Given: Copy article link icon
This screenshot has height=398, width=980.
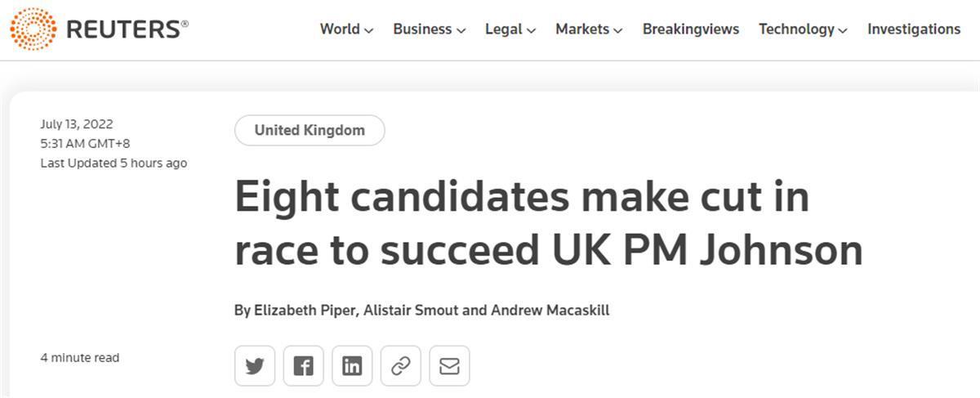Looking at the screenshot, I should pos(400,366).
